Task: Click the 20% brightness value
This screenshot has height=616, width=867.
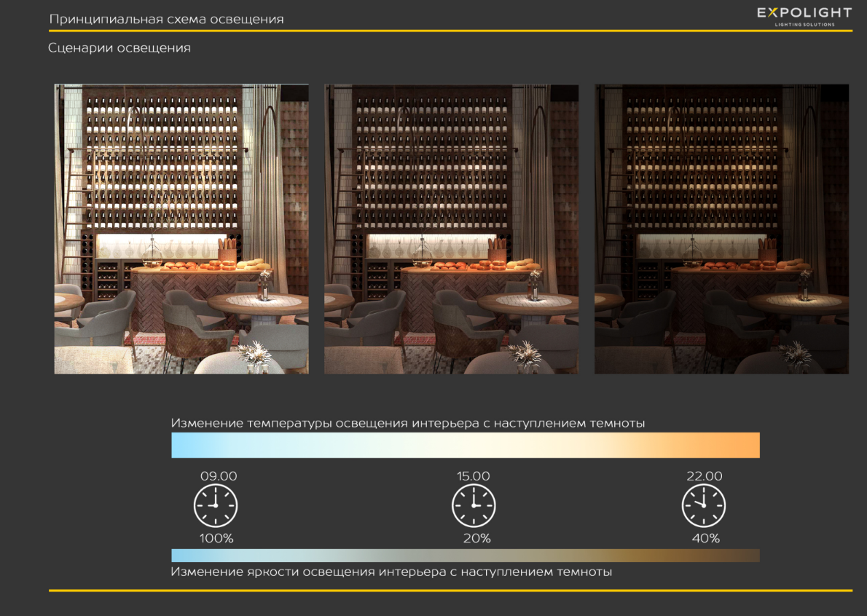Action: point(476,539)
